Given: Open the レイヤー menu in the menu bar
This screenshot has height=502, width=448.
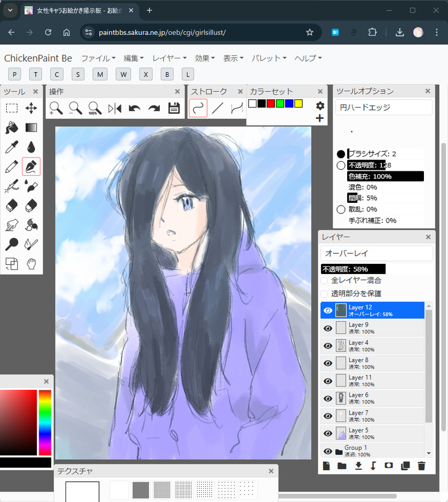Looking at the screenshot, I should tap(170, 58).
